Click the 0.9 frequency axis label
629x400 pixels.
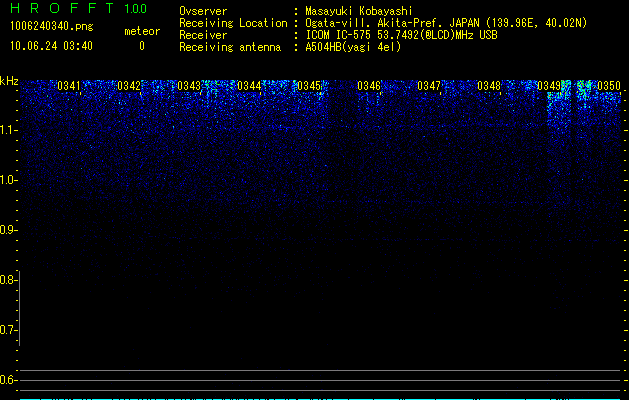coord(8,230)
